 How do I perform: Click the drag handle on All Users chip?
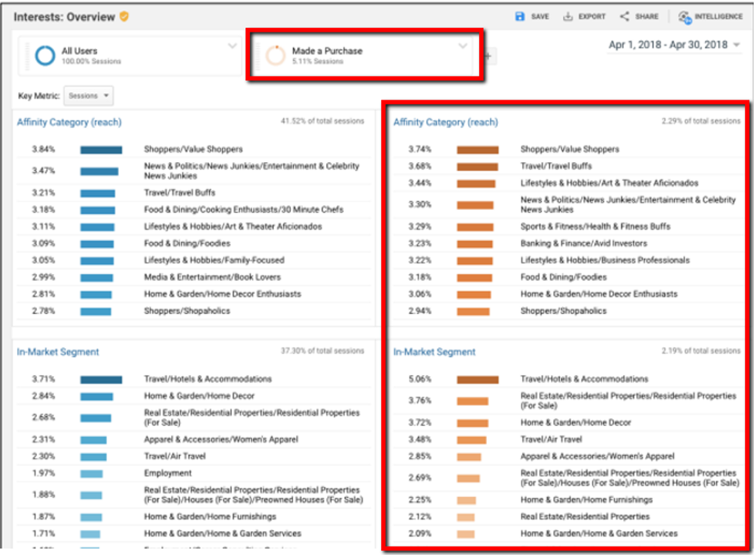(28, 55)
